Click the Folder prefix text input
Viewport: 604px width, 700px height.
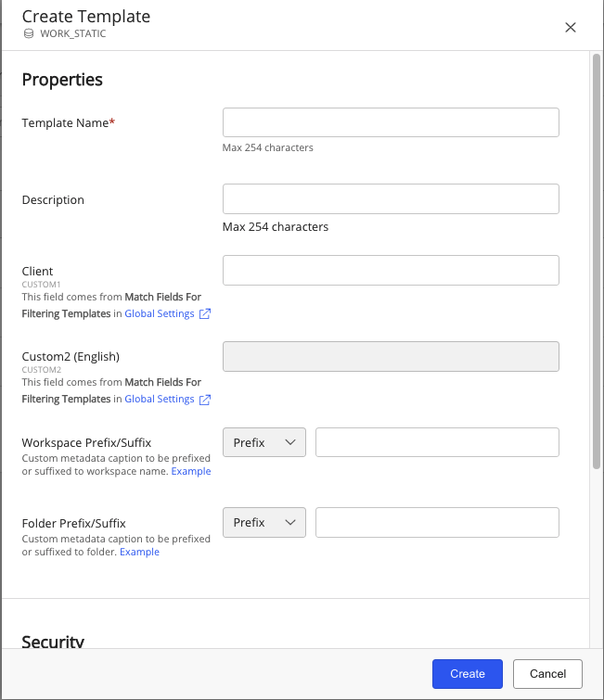(x=437, y=522)
